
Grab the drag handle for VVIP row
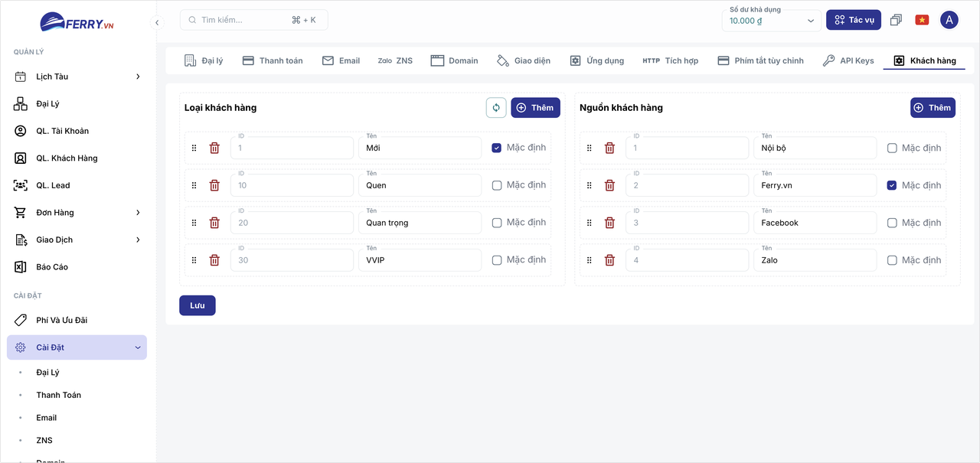pos(194,260)
